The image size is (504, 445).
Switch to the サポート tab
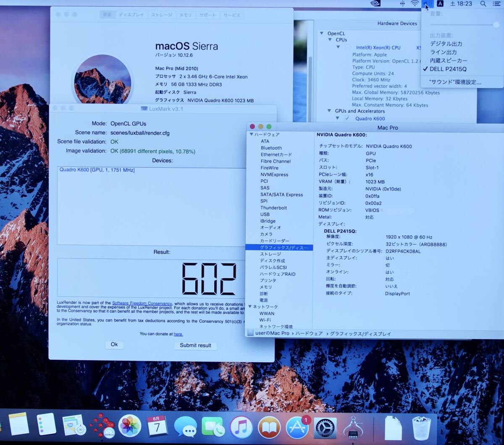point(207,15)
